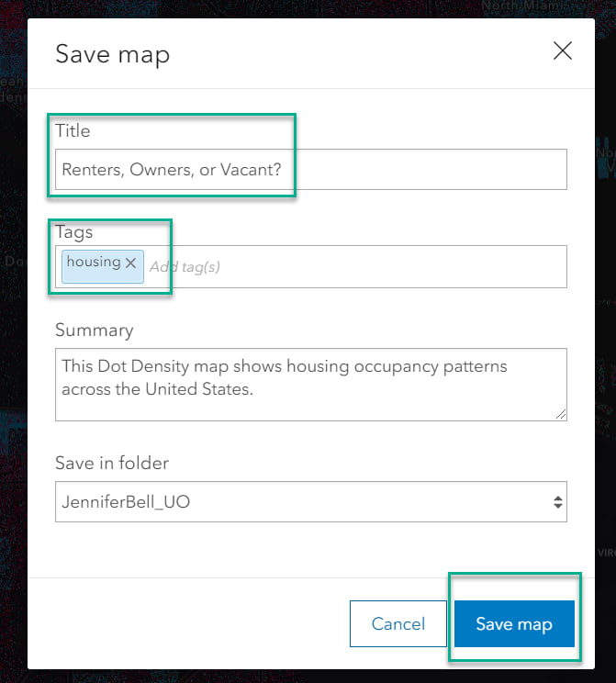The height and width of the screenshot is (683, 616).
Task: Focus the Title text field
Action: (x=310, y=170)
